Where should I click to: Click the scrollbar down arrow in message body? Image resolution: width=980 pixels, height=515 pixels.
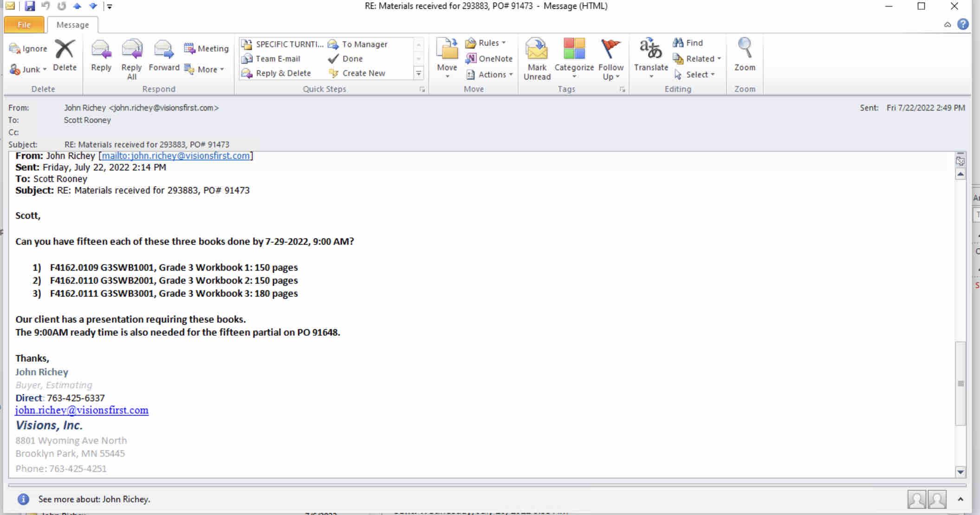(x=960, y=472)
